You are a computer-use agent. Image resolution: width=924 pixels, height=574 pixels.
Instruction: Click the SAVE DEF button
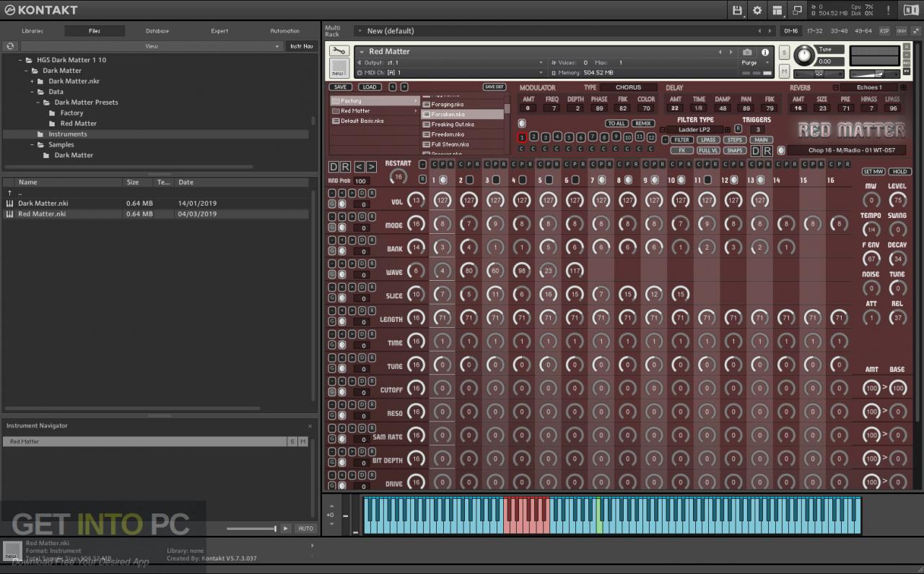494,87
